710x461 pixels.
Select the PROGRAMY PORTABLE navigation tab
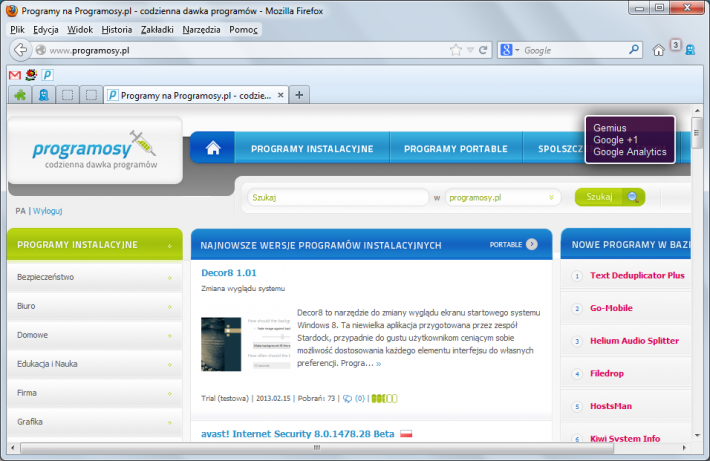(456, 149)
